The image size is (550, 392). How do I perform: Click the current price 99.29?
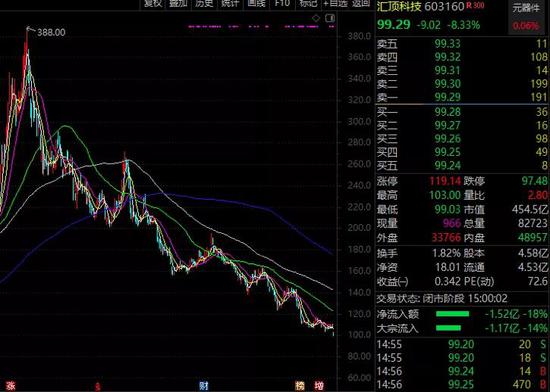394,25
